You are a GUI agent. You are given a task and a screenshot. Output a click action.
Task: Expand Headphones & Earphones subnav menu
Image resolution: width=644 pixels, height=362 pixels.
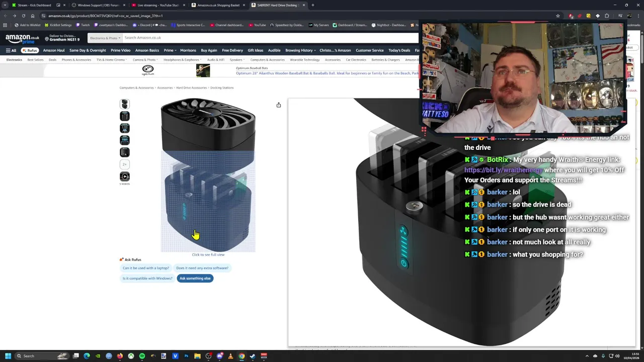point(182,60)
